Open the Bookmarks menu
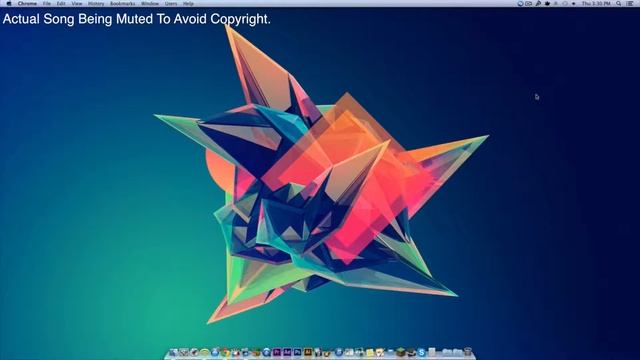Viewport: 640px width, 360px height. 122,3
